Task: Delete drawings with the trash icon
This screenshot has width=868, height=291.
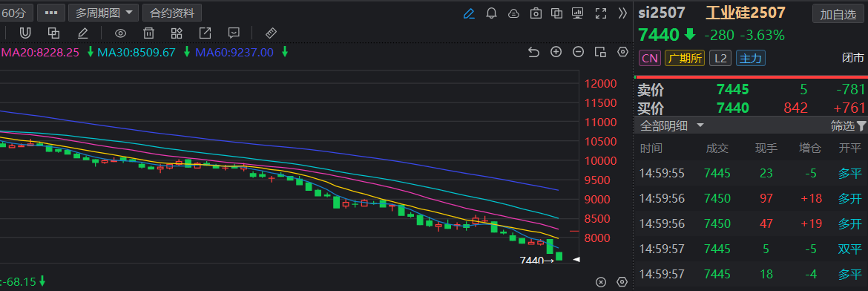Action: 148,33
